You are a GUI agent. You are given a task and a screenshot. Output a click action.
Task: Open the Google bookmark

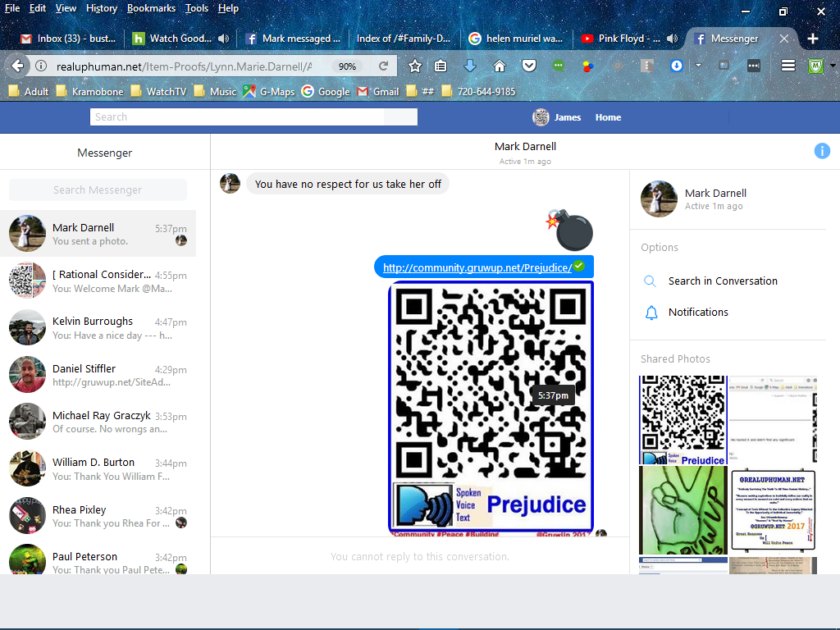326,92
